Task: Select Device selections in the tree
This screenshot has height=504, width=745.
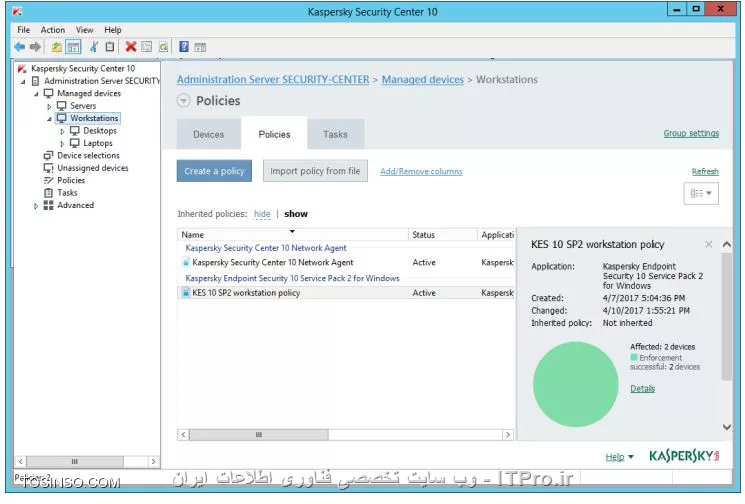Action: (88, 155)
